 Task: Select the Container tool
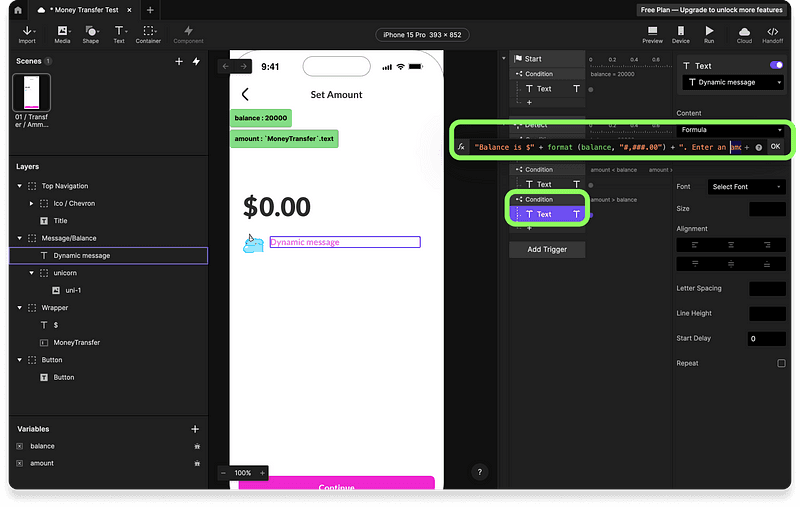tap(148, 35)
